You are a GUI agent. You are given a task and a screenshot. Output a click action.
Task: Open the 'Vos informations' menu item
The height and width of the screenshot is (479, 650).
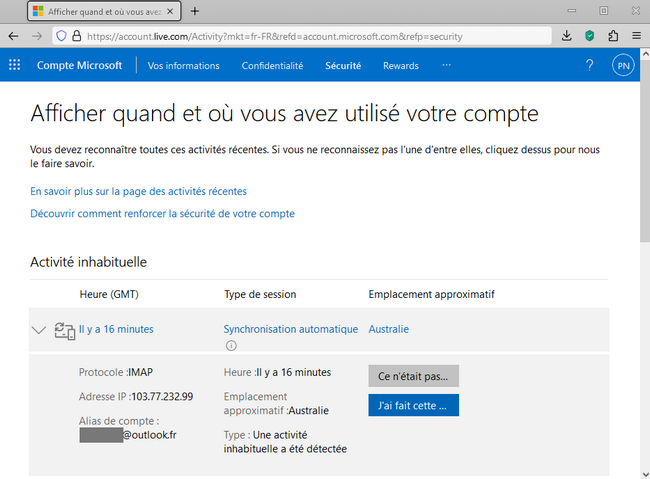click(x=184, y=66)
